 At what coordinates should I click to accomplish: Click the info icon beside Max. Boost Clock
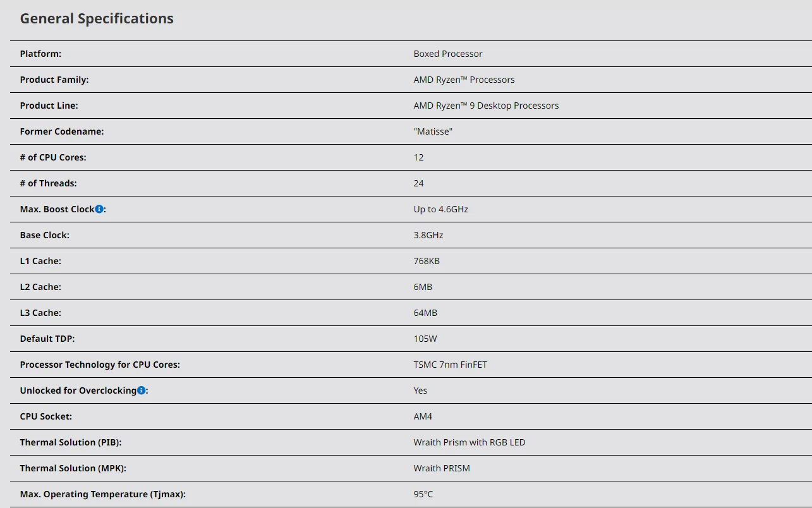point(99,209)
